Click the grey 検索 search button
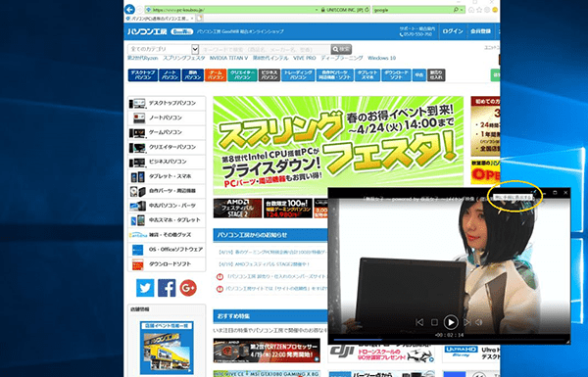Screen dimensions: 588x377 pyautogui.click(x=341, y=49)
